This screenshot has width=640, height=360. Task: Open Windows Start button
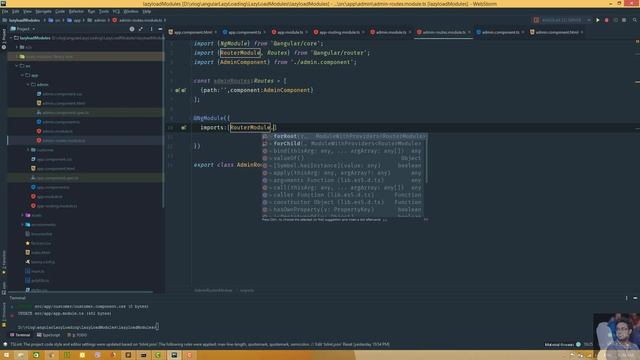7,355
